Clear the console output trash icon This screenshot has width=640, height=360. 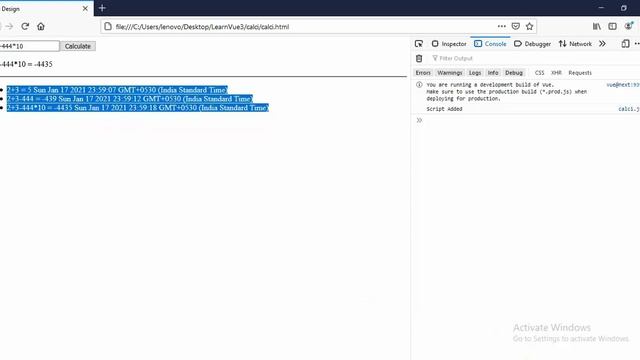[419, 58]
